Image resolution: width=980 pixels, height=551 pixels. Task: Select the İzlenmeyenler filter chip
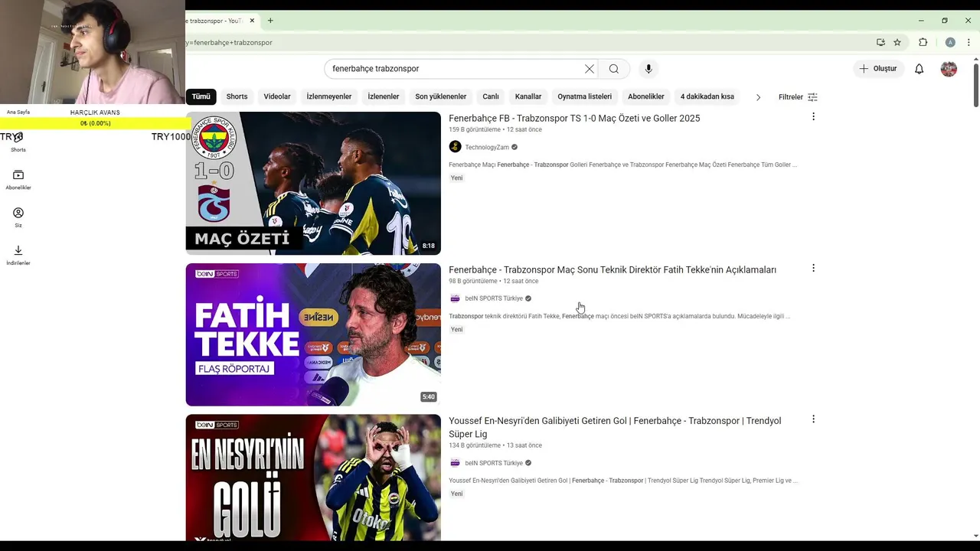pyautogui.click(x=329, y=97)
